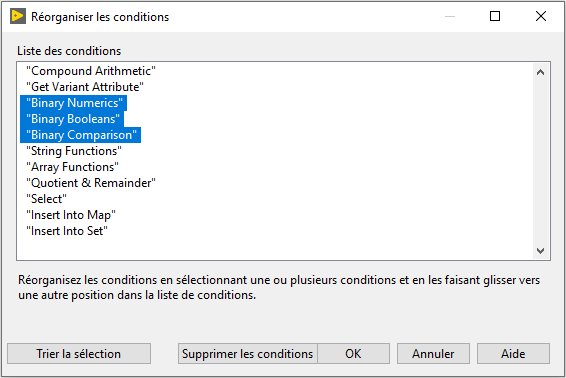The width and height of the screenshot is (566, 378).
Task: Click the scroll down arrow of condition list
Action: [x=540, y=250]
